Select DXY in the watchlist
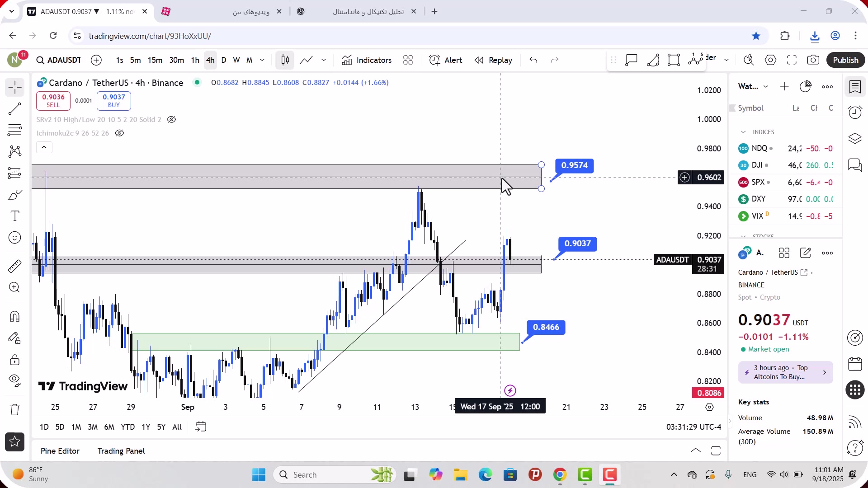The width and height of the screenshot is (868, 488). point(785,199)
